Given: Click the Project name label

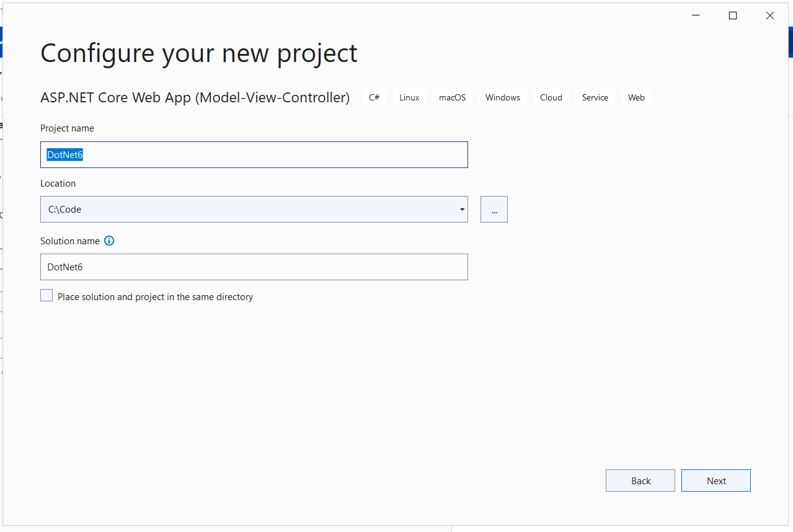Looking at the screenshot, I should point(68,128).
